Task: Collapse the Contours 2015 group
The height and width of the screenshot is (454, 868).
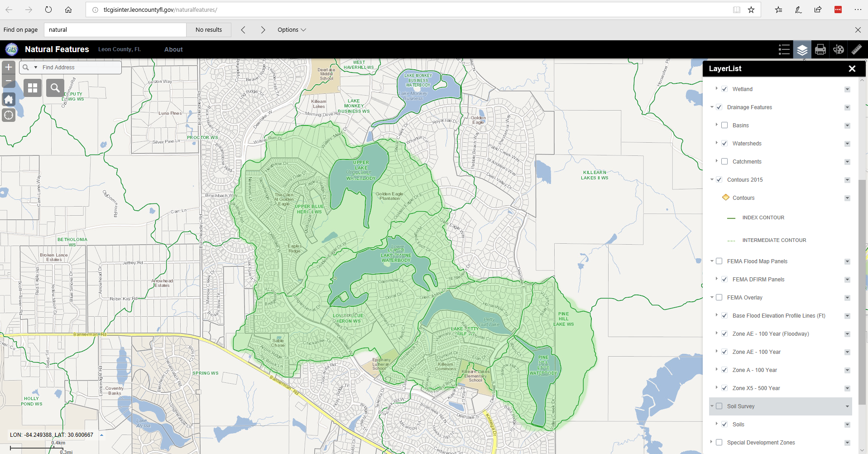Action: 712,180
